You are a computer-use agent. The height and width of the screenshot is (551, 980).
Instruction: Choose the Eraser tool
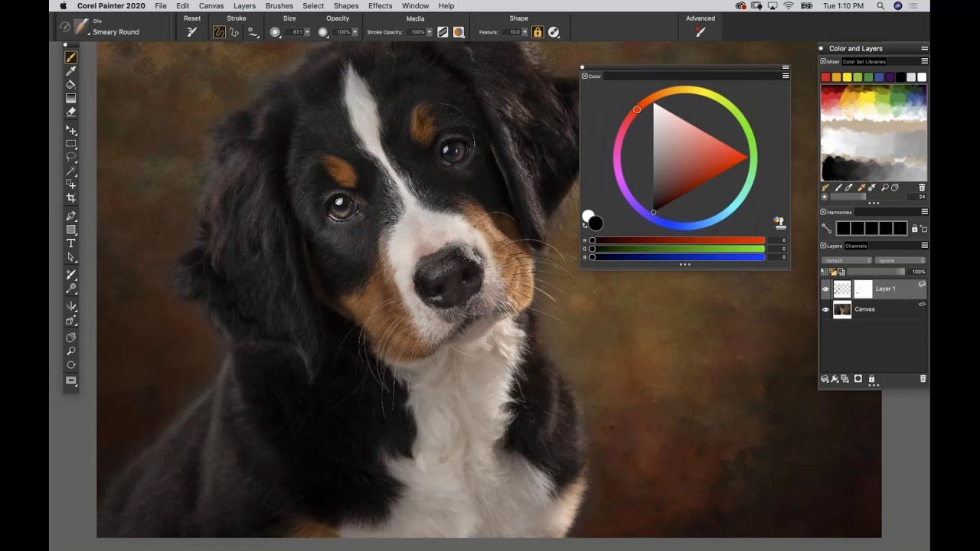pyautogui.click(x=71, y=112)
